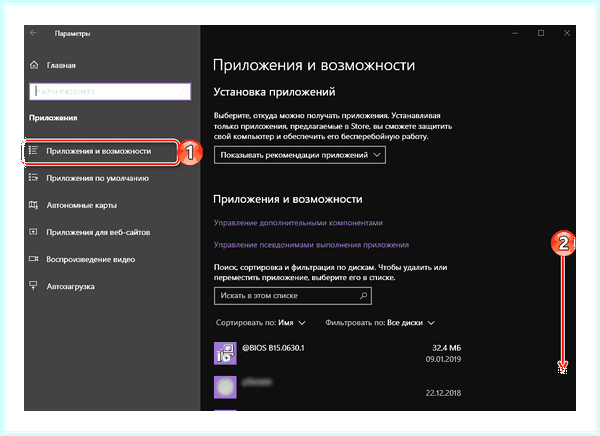
Task: Open Управление дополнительными компонентами link
Action: point(298,223)
